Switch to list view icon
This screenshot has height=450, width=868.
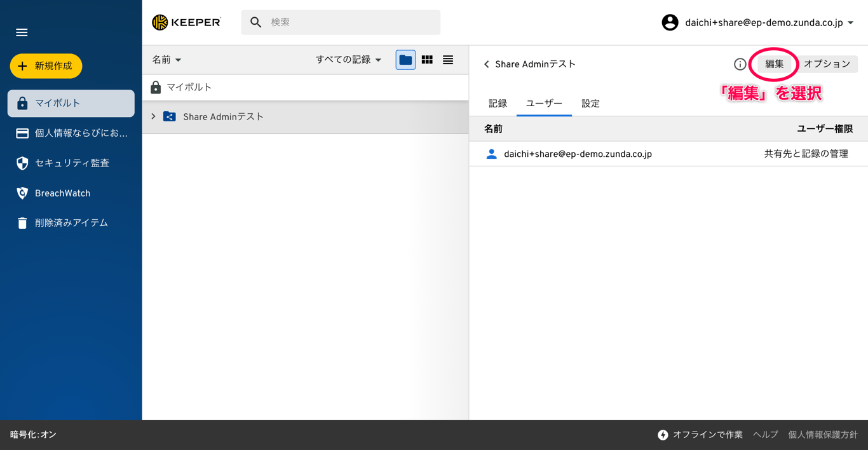coord(447,59)
